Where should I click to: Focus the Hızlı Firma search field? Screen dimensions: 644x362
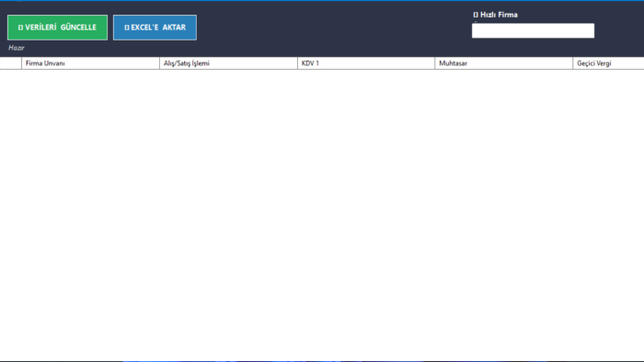click(x=533, y=30)
